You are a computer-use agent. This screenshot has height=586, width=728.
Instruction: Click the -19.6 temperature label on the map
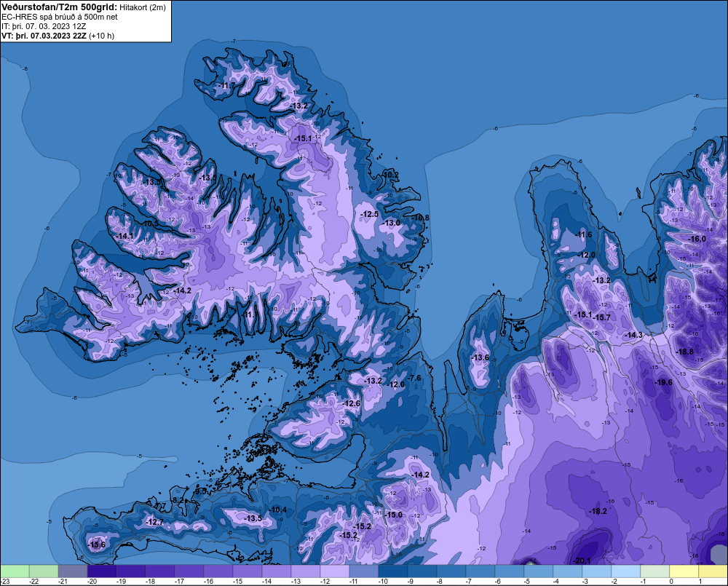tap(663, 382)
